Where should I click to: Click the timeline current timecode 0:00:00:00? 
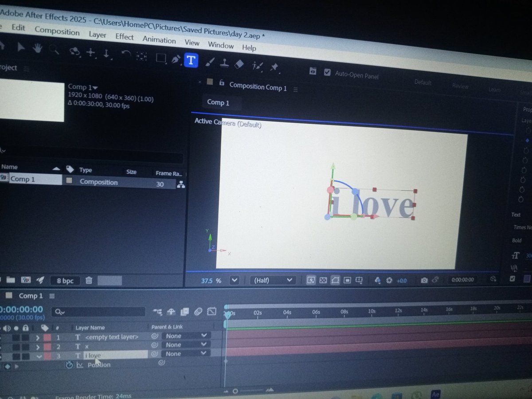tap(22, 309)
